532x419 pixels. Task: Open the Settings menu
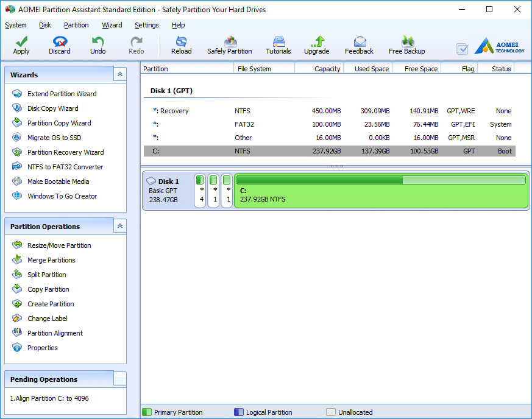tap(147, 25)
